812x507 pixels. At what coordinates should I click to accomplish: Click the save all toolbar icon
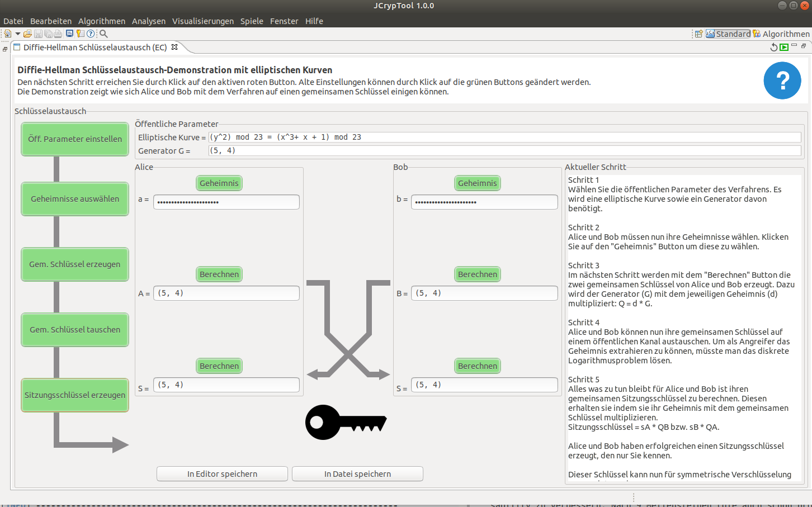48,34
